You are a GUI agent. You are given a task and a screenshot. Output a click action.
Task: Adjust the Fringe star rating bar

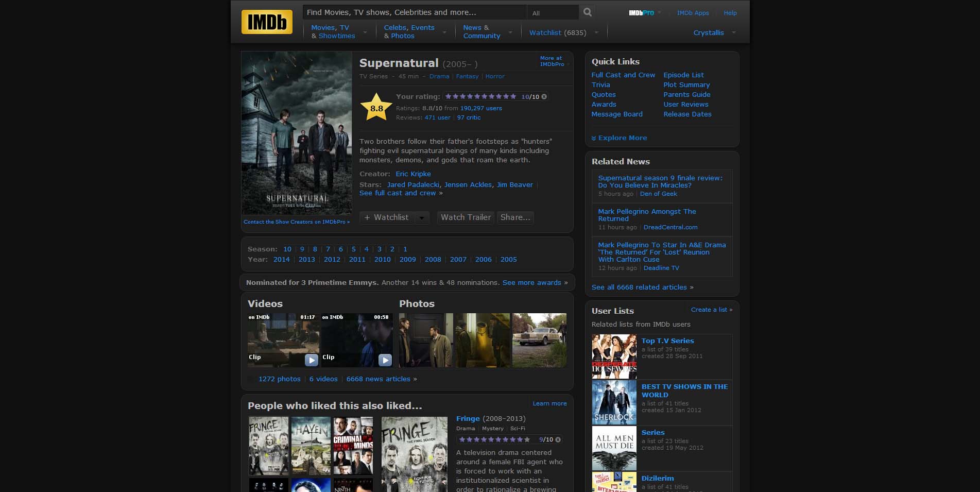click(x=494, y=439)
